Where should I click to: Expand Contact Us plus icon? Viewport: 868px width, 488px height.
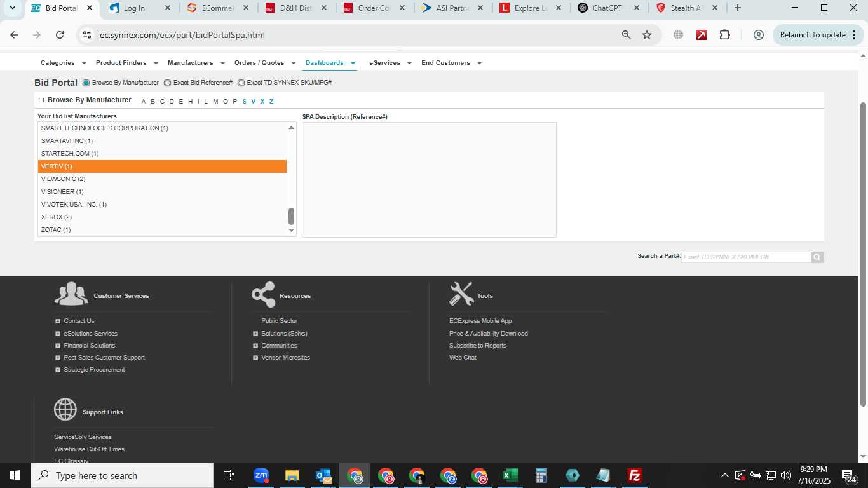click(58, 322)
